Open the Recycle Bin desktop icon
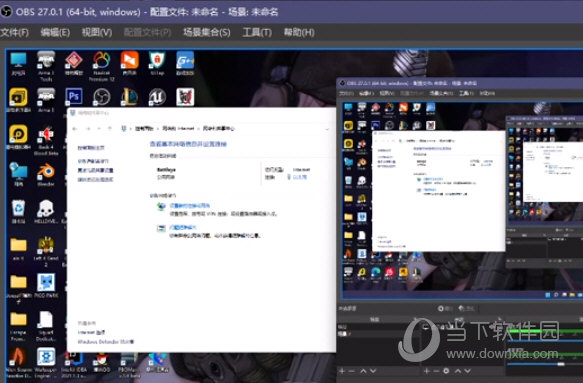 pyautogui.click(x=18, y=211)
